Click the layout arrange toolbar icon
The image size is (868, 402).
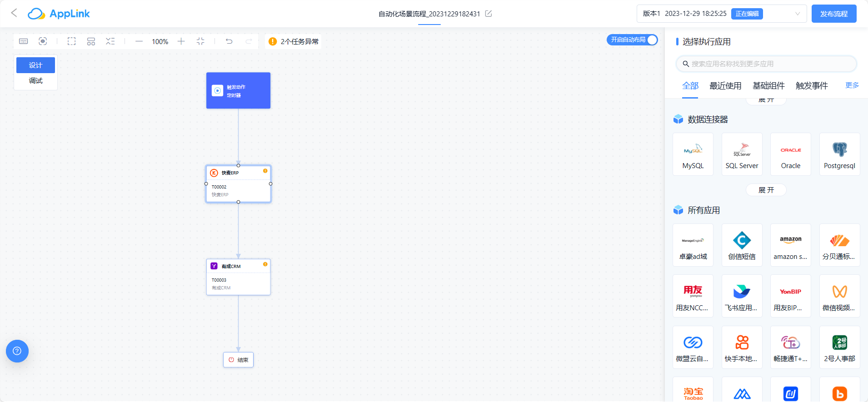coord(91,41)
